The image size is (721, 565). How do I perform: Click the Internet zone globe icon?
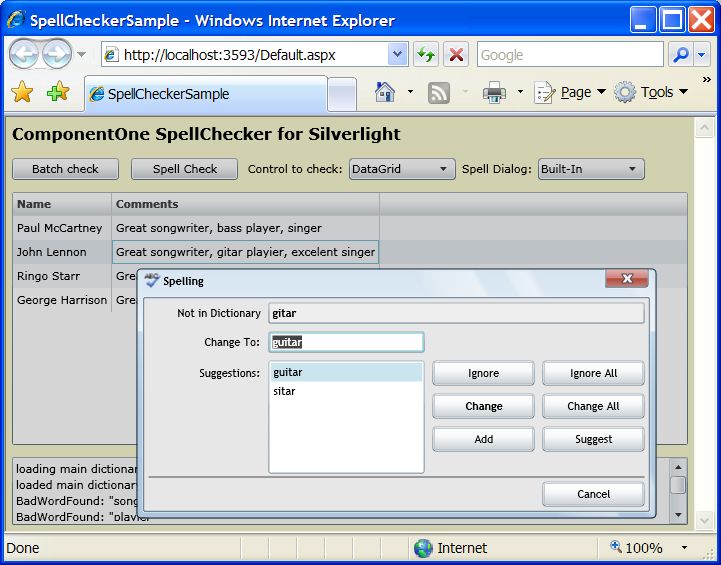tap(423, 548)
